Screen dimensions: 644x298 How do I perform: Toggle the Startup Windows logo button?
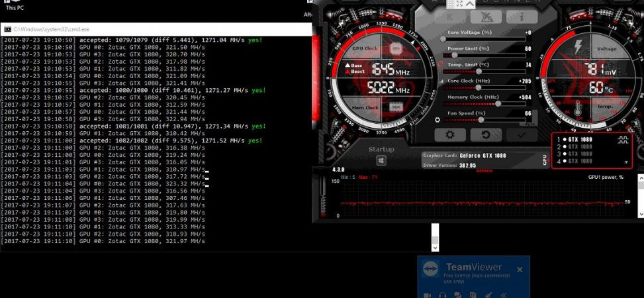[x=381, y=161]
